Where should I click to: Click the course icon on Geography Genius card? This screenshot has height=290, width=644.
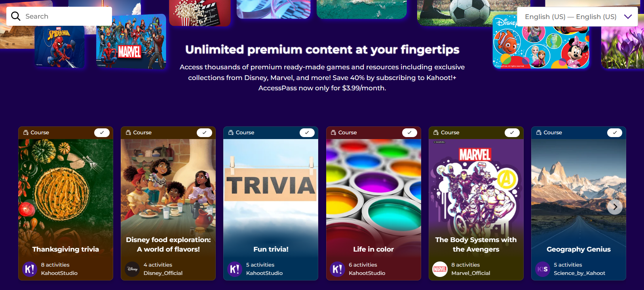539,133
